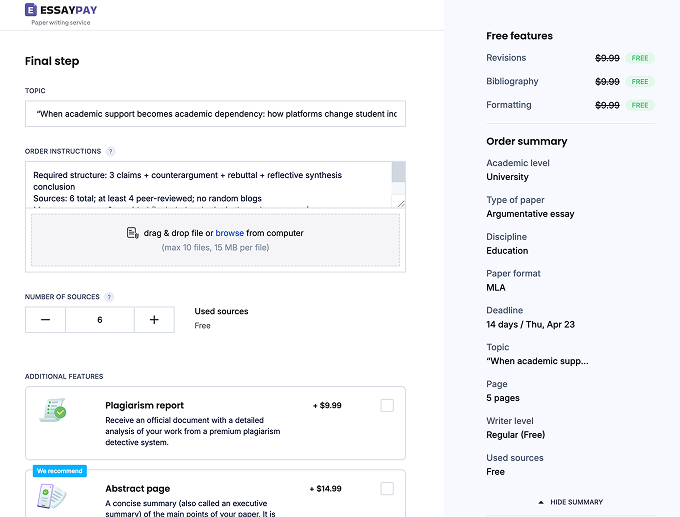Click the Abstract page icon
Image resolution: width=680 pixels, height=517 pixels.
point(53,497)
